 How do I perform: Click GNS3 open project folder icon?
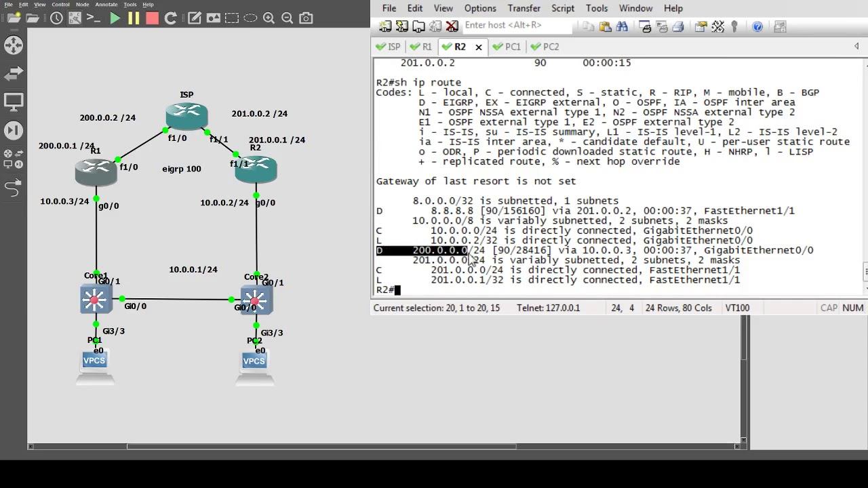pos(33,18)
